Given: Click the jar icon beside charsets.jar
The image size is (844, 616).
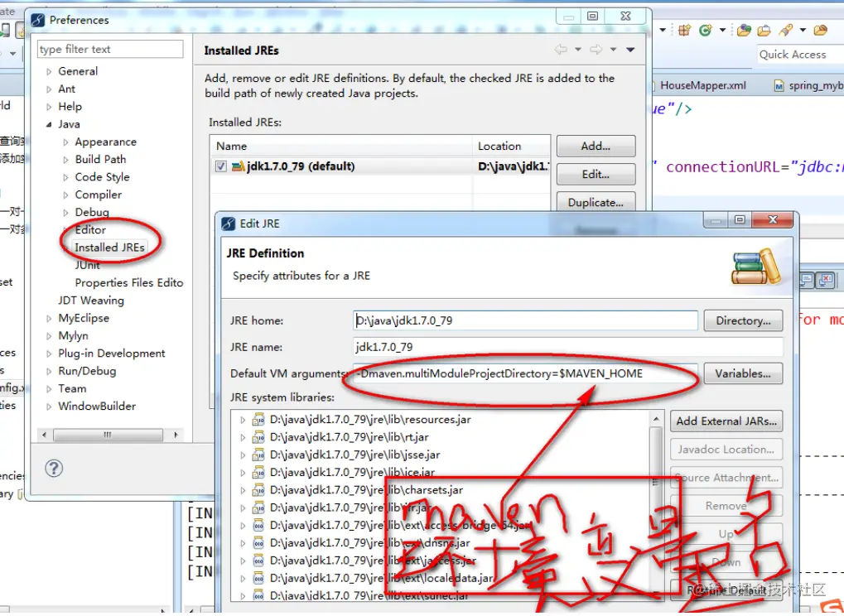Looking at the screenshot, I should pyautogui.click(x=258, y=490).
